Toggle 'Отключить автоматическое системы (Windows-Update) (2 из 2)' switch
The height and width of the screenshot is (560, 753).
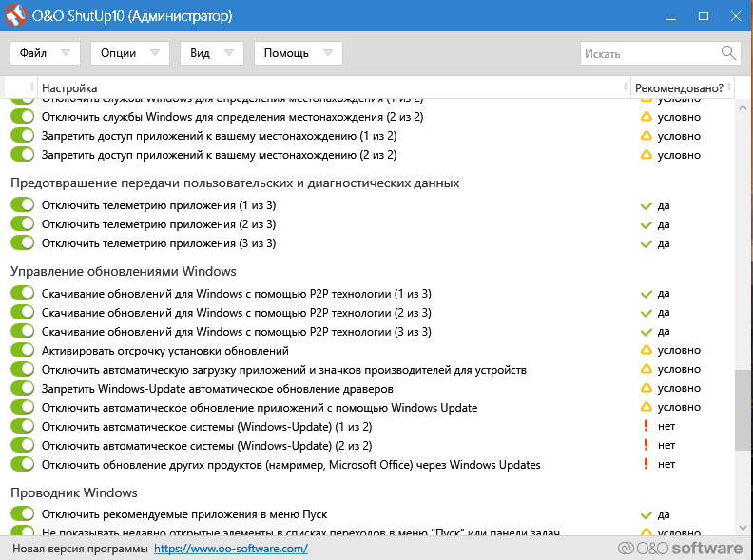point(23,446)
